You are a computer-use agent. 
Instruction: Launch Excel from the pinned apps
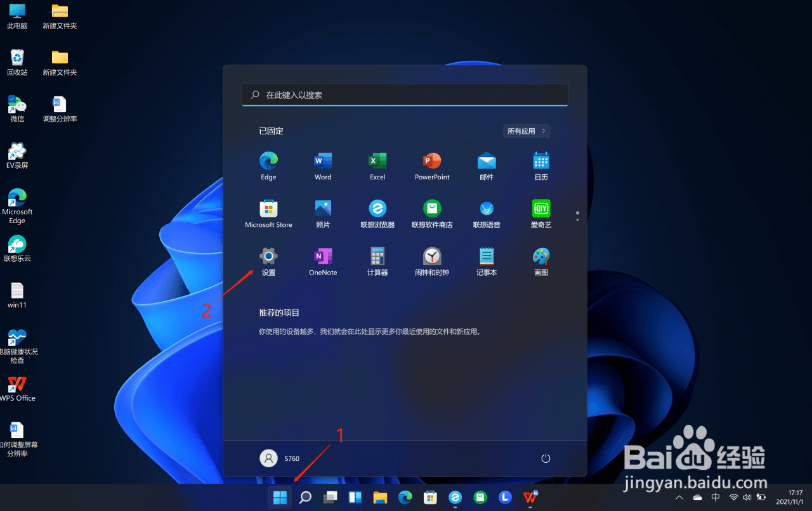(377, 166)
